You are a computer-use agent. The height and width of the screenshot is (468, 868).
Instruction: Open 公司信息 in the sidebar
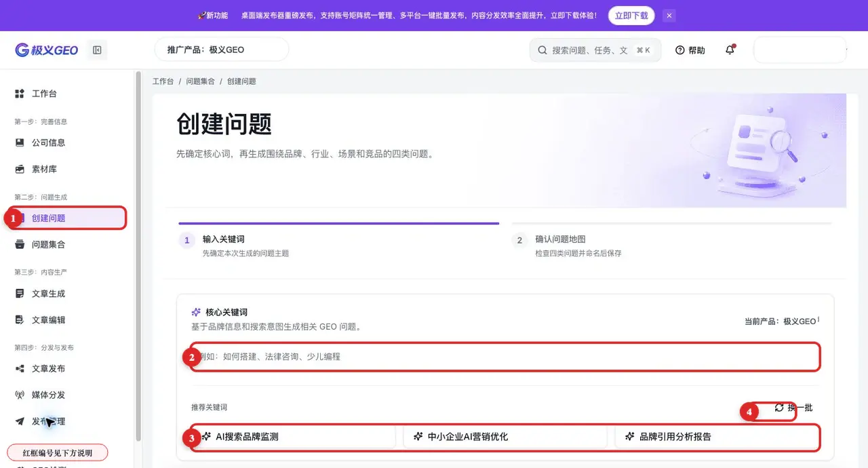tap(67, 143)
